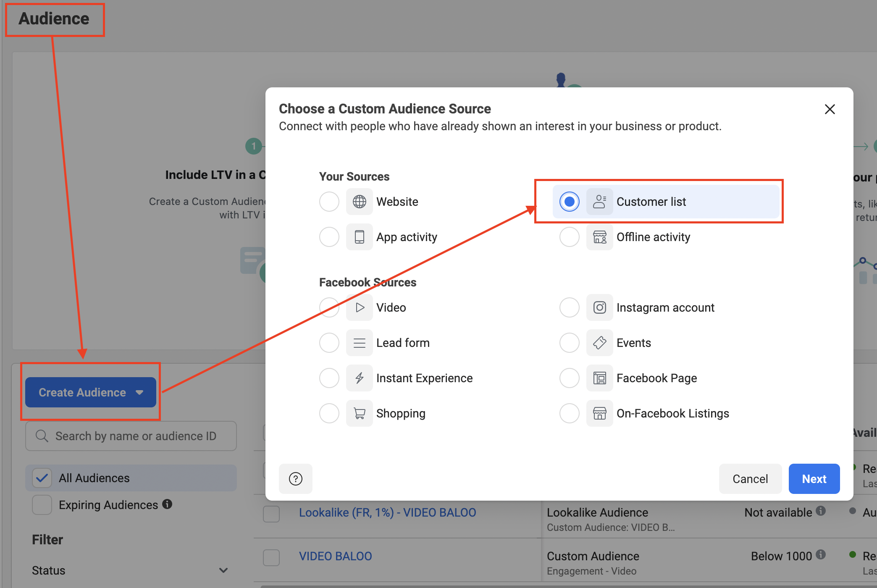Image resolution: width=877 pixels, height=588 pixels.
Task: Click the Customer list label text
Action: [651, 202]
